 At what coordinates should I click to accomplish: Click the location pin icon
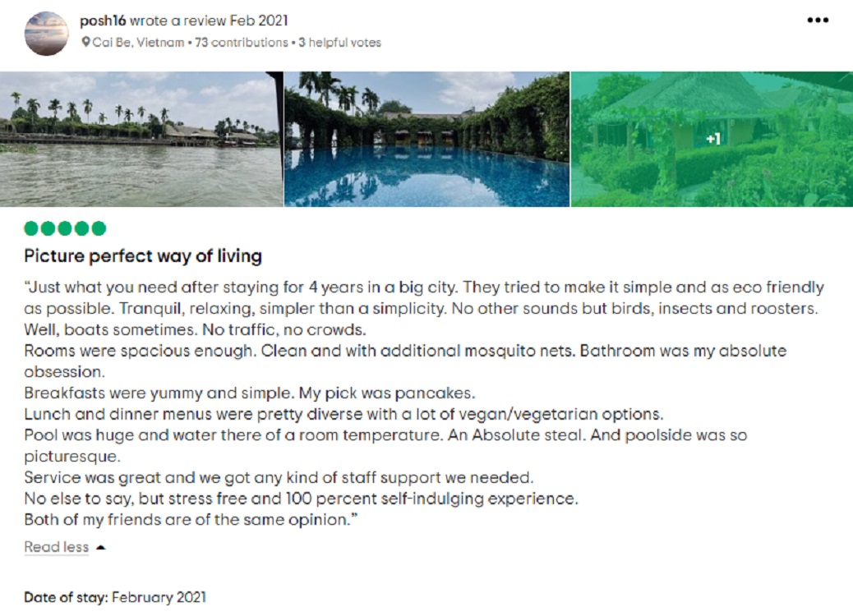[x=85, y=43]
